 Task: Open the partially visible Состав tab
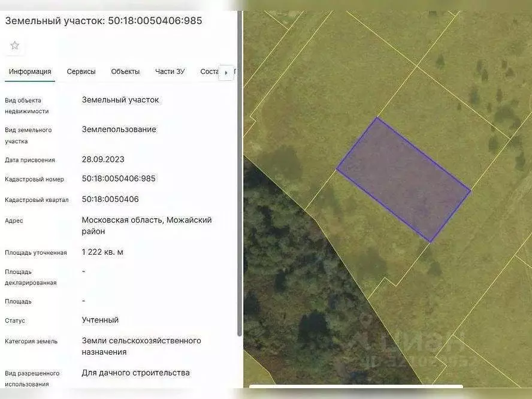[x=209, y=71]
